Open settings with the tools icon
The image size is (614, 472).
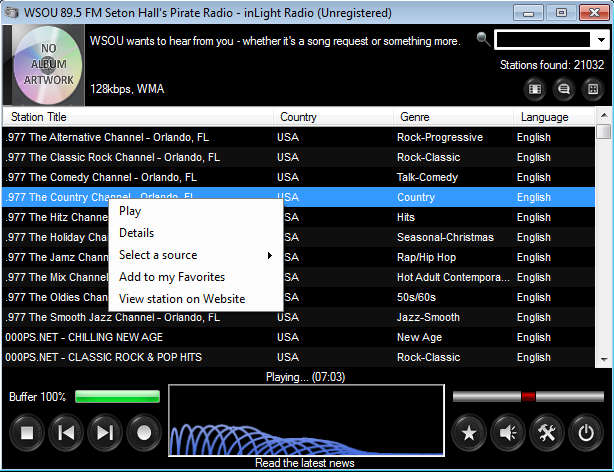tap(546, 433)
